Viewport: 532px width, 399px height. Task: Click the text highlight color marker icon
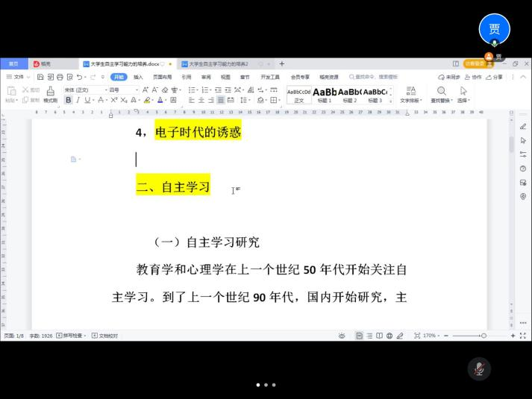[x=147, y=100]
